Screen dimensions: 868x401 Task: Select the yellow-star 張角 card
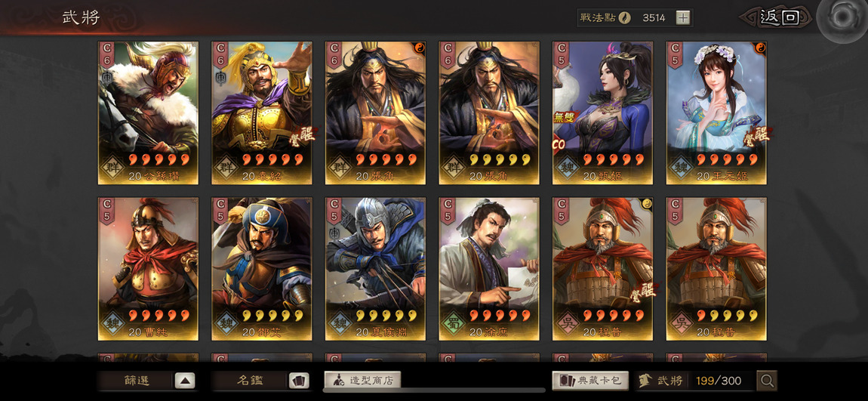(489, 113)
